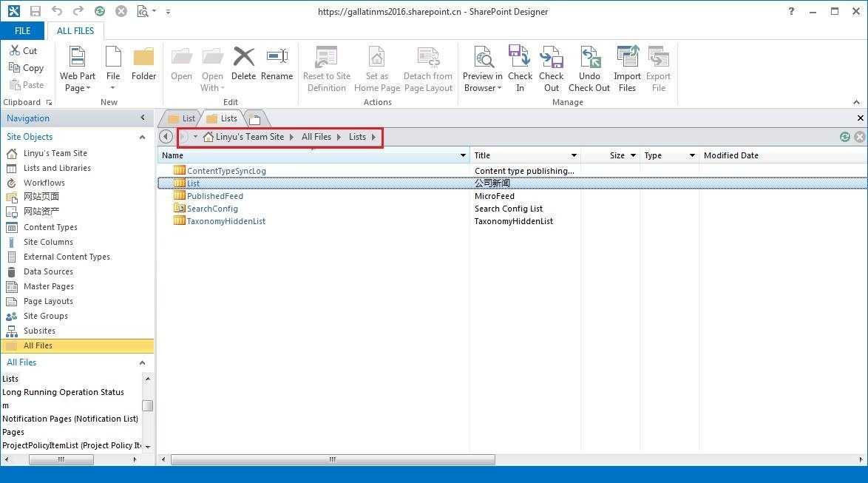The width and height of the screenshot is (868, 483).
Task: Open the new tab button beside Lists tab
Action: 254,118
